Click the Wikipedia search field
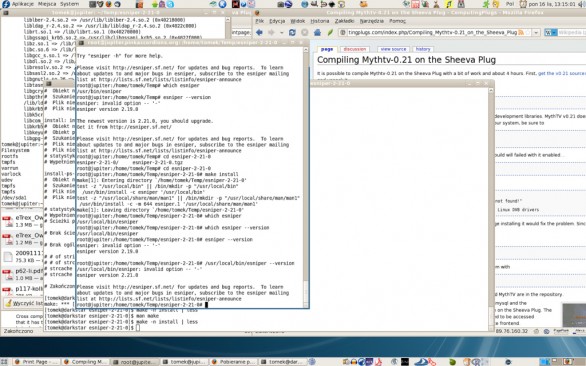 pyautogui.click(x=571, y=33)
